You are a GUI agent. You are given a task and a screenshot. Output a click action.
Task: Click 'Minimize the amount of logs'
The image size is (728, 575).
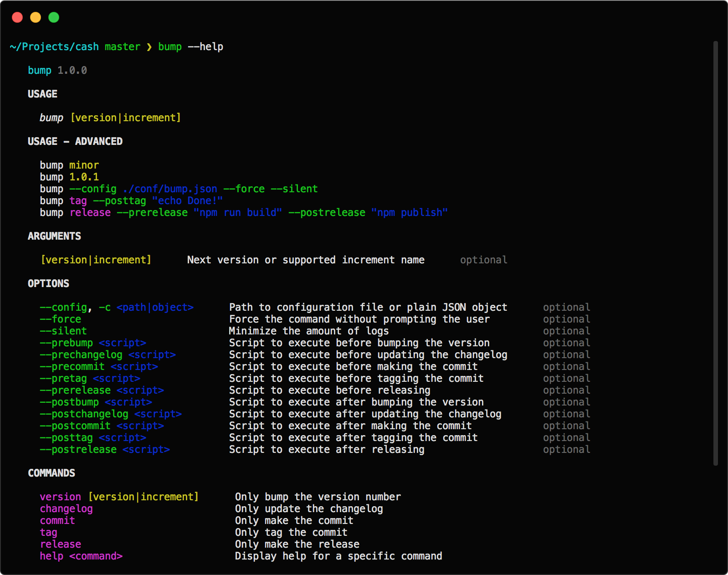(x=309, y=331)
